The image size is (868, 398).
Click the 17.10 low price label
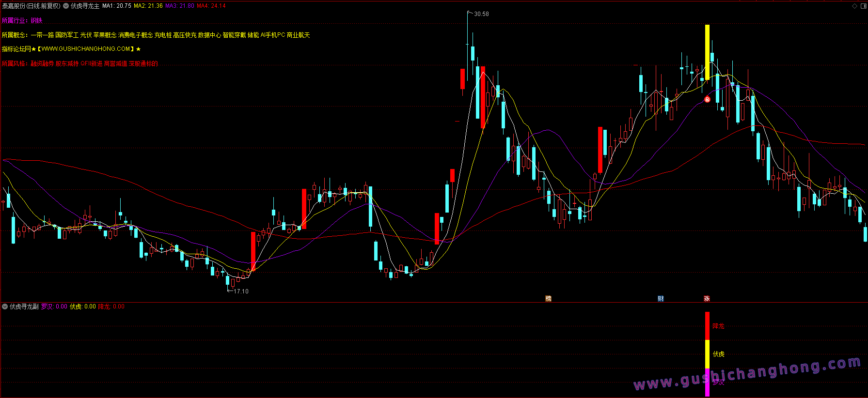(241, 291)
